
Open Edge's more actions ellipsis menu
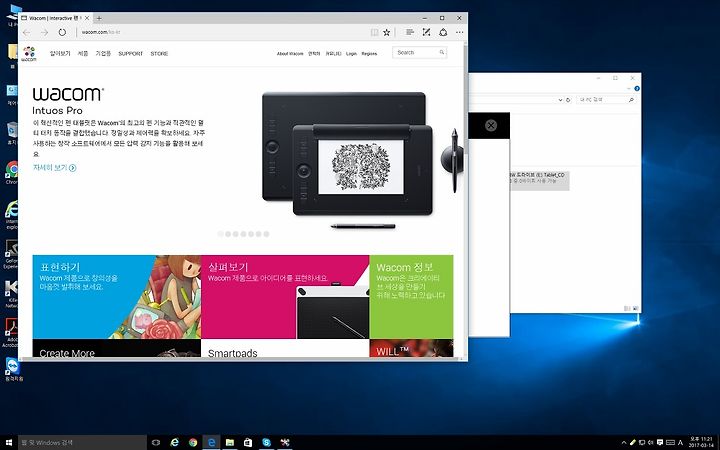click(459, 32)
